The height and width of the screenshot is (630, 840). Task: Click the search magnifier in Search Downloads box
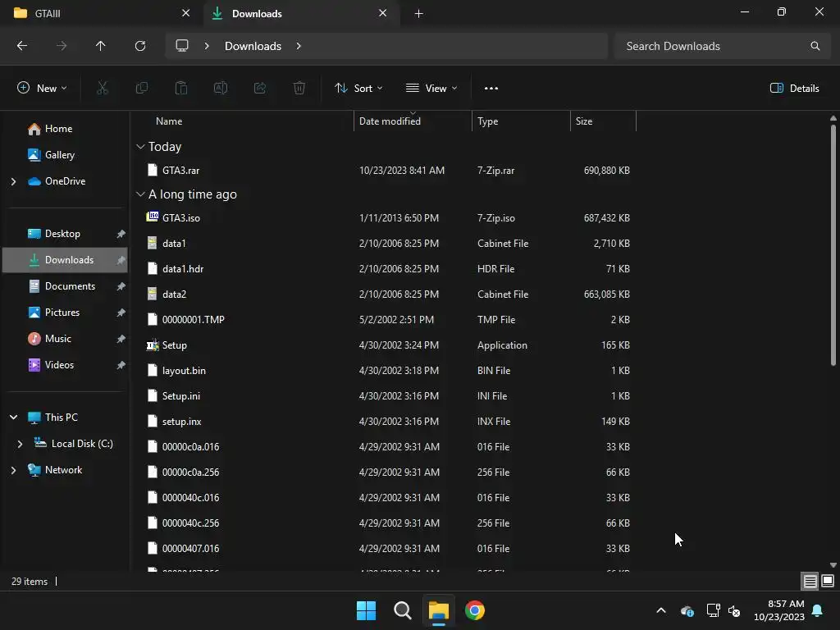(x=815, y=46)
